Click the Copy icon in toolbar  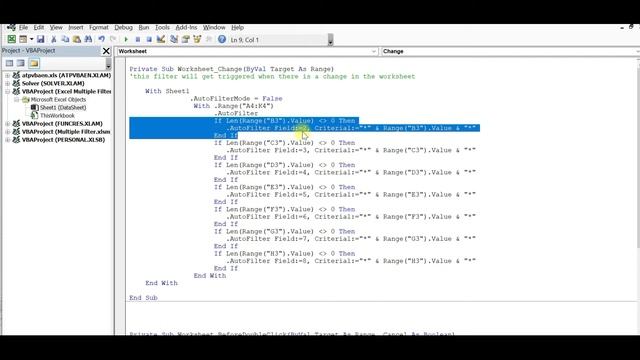pos(65,39)
